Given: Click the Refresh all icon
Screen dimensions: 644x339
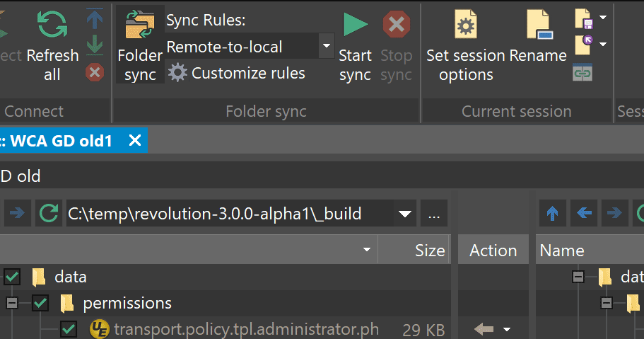Looking at the screenshot, I should point(52,26).
